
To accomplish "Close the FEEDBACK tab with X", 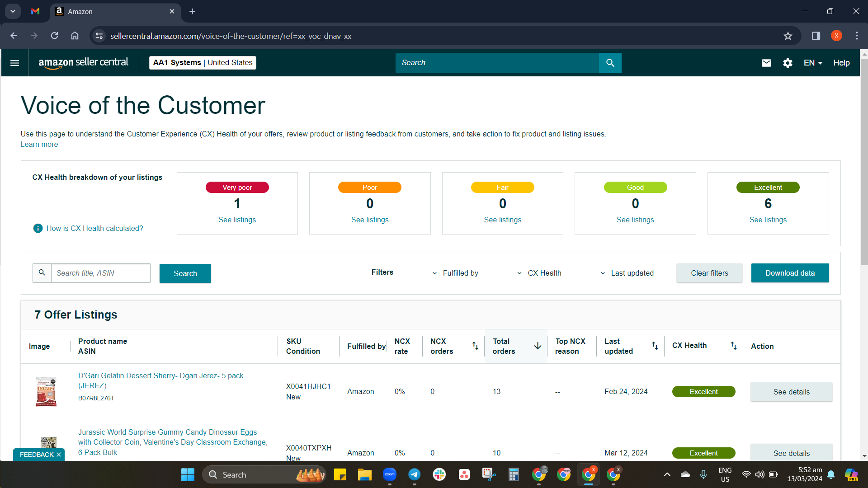I will click(59, 455).
